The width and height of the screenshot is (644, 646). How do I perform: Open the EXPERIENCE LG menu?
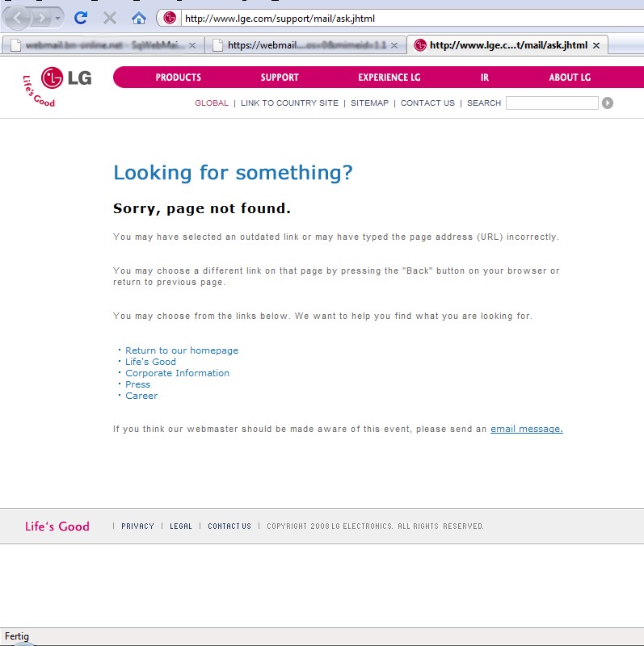389,78
